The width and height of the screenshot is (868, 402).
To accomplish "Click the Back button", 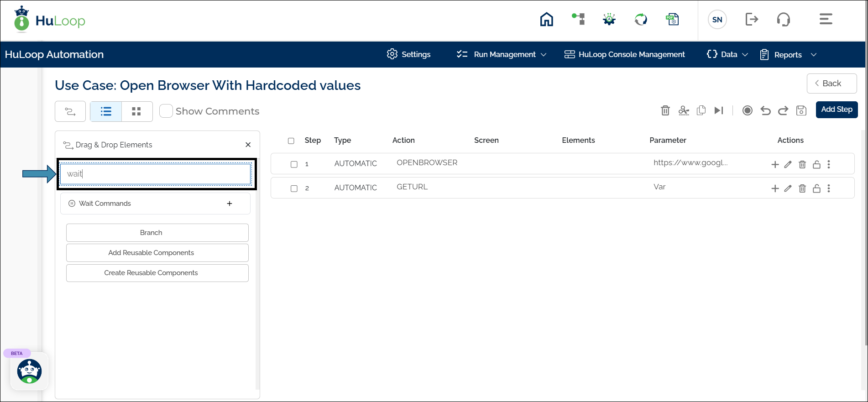I will coord(831,84).
